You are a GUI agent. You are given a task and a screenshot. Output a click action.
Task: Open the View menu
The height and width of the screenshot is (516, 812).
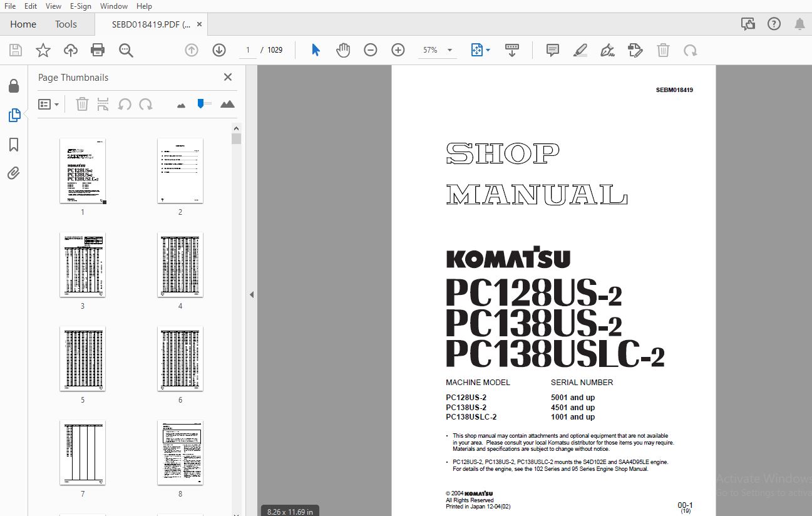coord(54,6)
